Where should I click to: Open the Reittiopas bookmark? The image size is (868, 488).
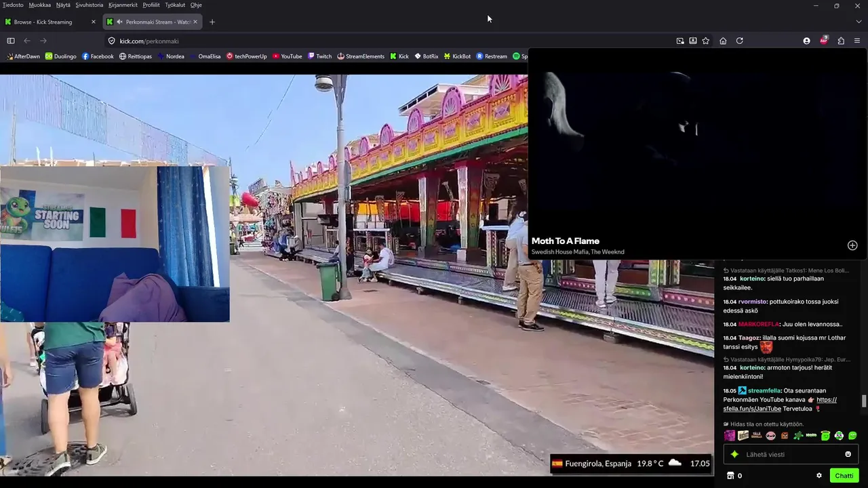[136, 56]
